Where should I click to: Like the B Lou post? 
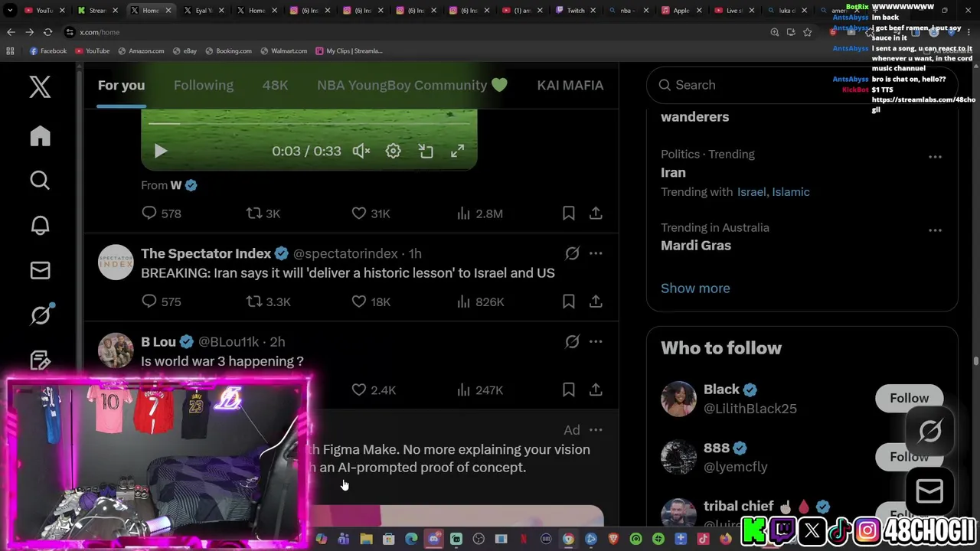[x=373, y=390]
